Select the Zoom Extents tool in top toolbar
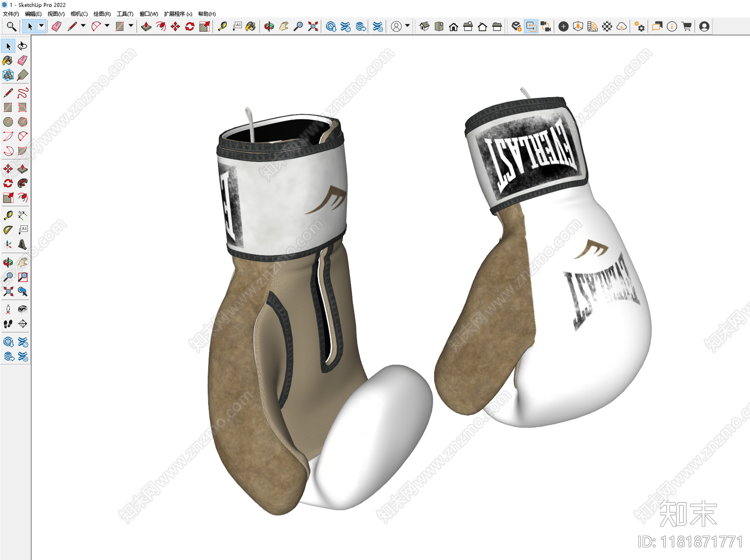 (313, 27)
